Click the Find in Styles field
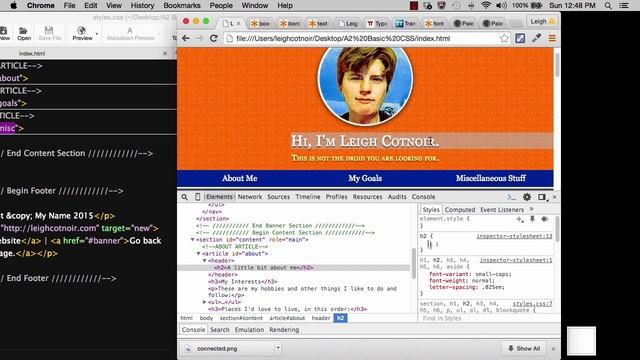 (x=486, y=318)
